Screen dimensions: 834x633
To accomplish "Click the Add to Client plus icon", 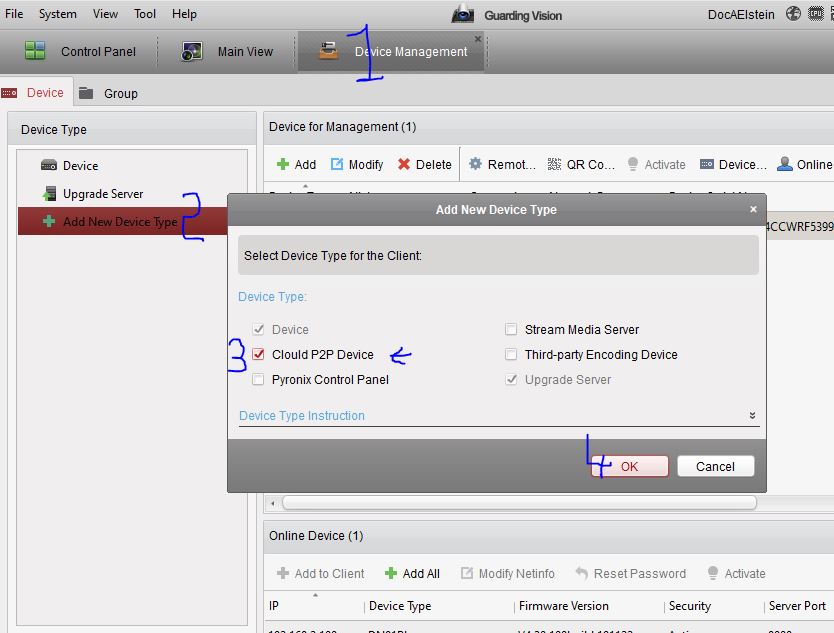I will point(283,573).
